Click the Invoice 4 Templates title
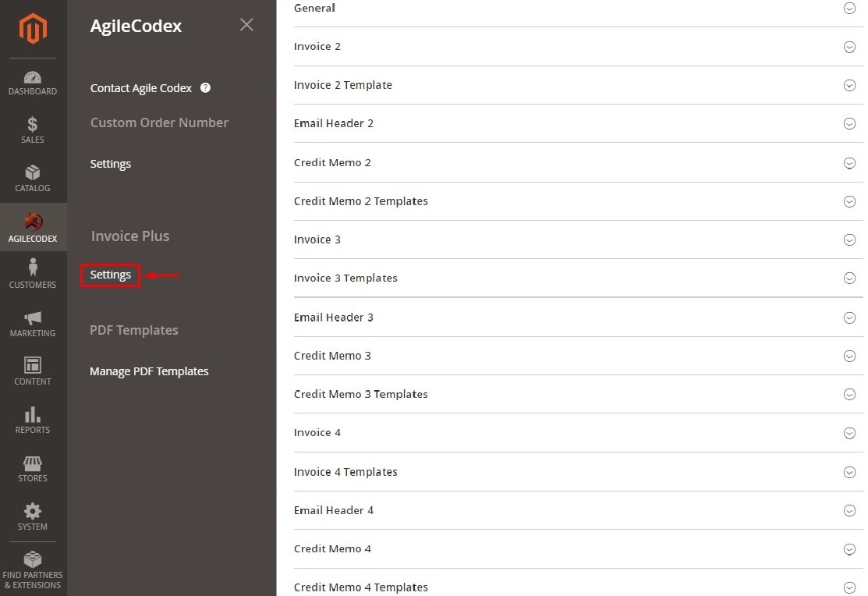Image resolution: width=868 pixels, height=596 pixels. (x=345, y=471)
